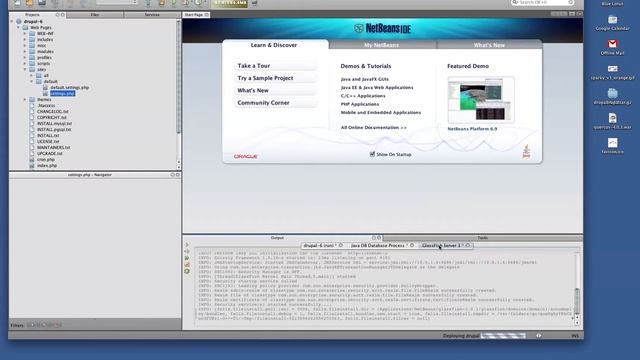Expand the 'all' folder under sites

[31, 76]
